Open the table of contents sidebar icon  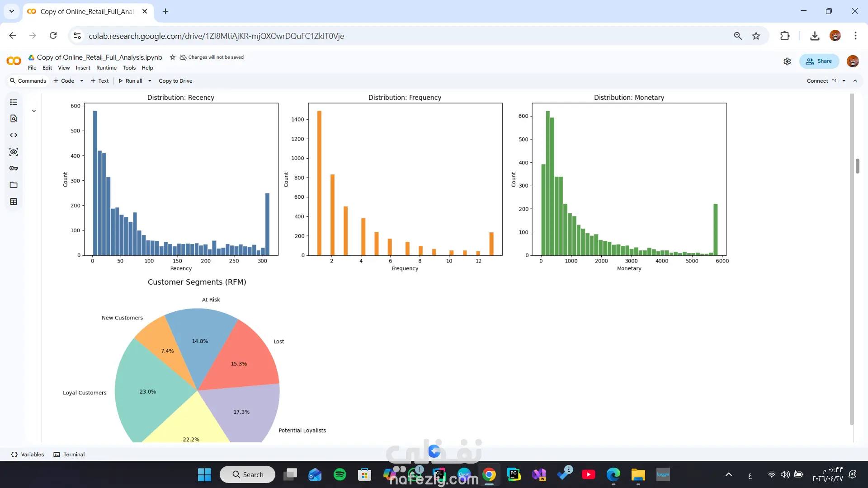14,102
